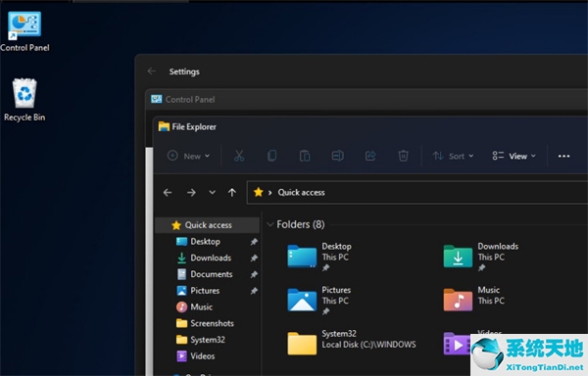588x376 pixels.
Task: Open the Pictures folder tile in Folders
Action: (319, 300)
